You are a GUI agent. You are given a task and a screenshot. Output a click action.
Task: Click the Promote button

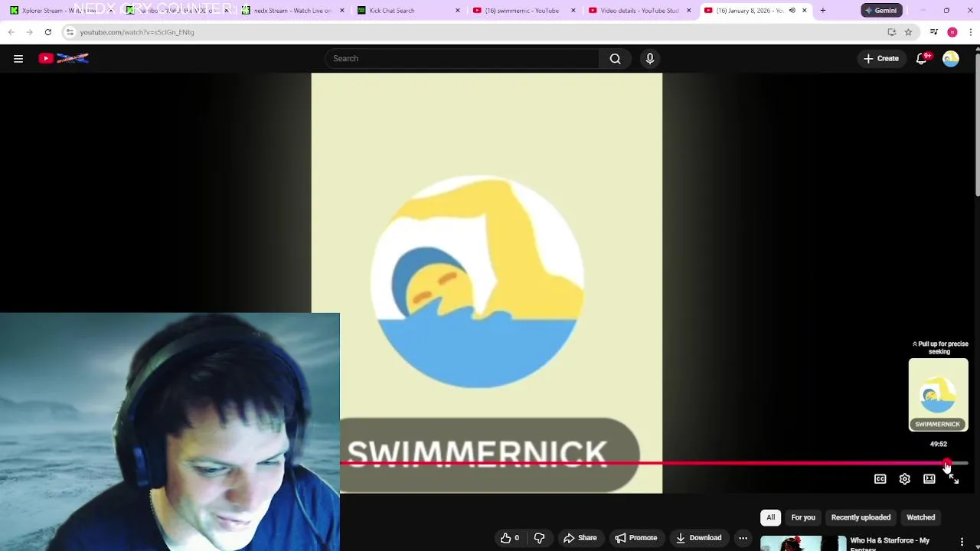636,538
